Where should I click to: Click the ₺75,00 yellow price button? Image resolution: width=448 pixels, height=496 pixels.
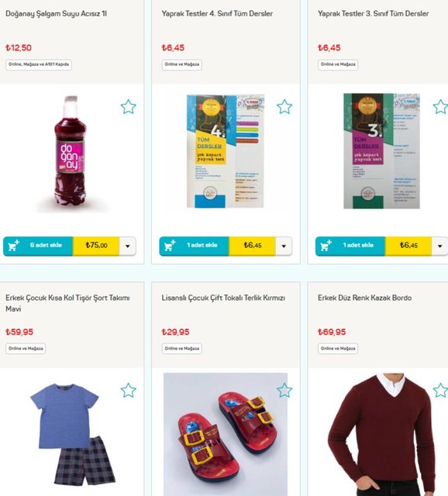tap(96, 246)
